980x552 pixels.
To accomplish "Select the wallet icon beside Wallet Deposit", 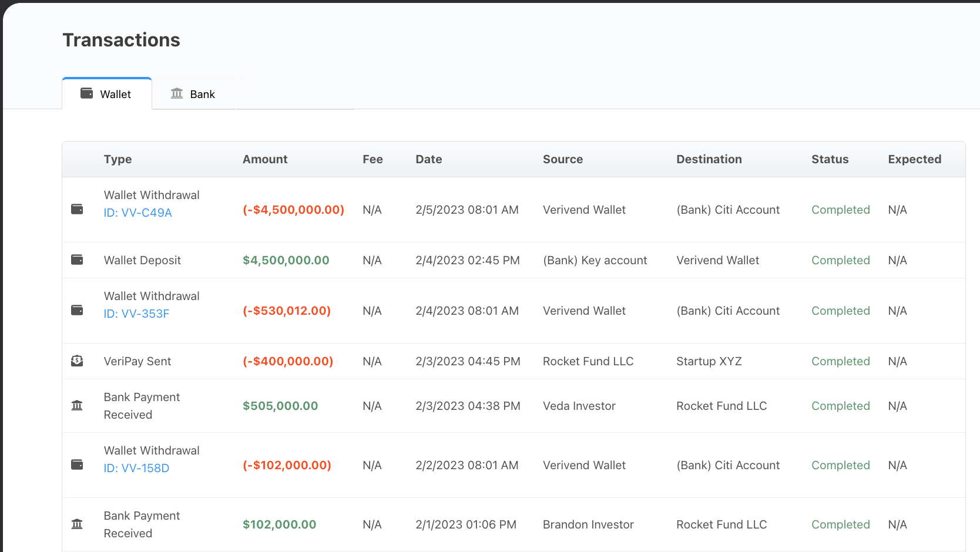I will (x=77, y=259).
